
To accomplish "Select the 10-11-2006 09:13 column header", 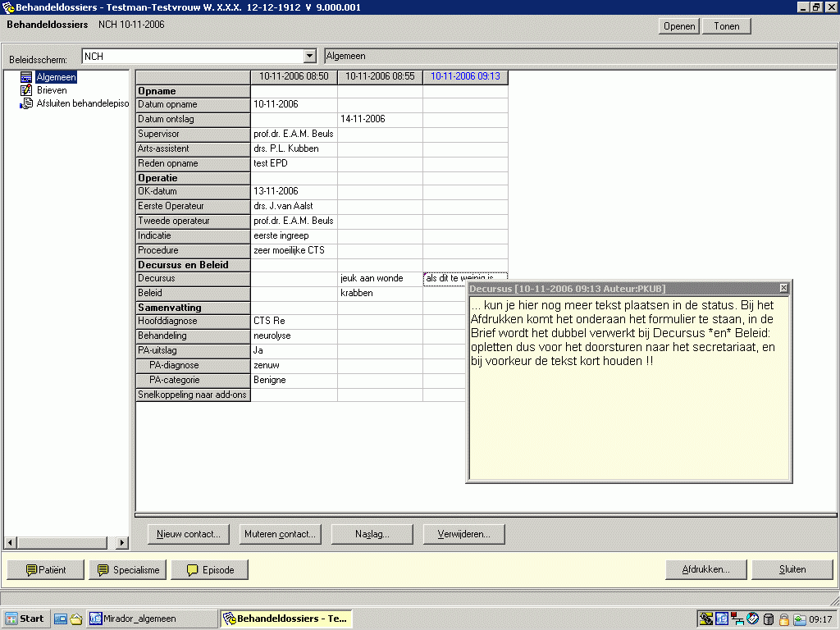I will [465, 76].
